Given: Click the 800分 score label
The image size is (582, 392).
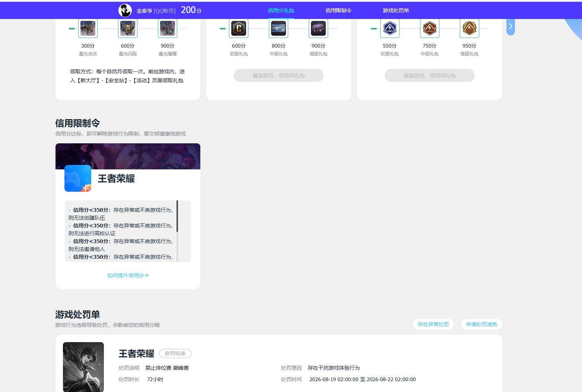Looking at the screenshot, I should click(x=279, y=46).
